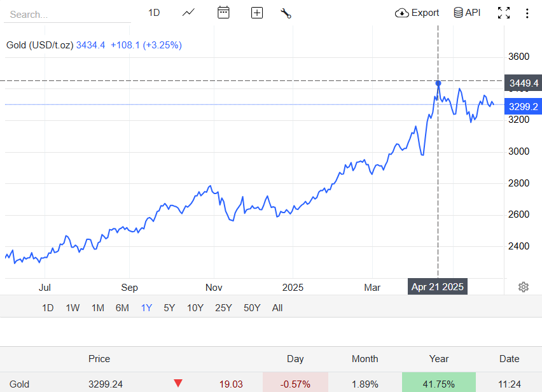Select the 1M range tab
The height and width of the screenshot is (392, 542).
(x=98, y=307)
